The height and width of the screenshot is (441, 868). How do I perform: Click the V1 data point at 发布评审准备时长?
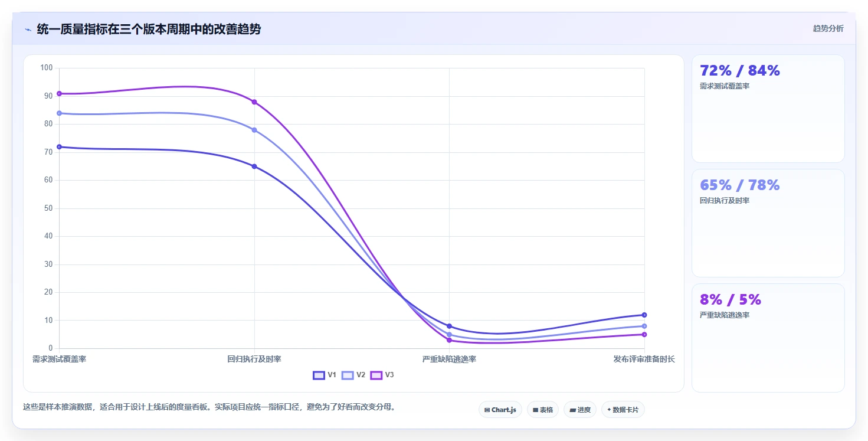pyautogui.click(x=644, y=315)
